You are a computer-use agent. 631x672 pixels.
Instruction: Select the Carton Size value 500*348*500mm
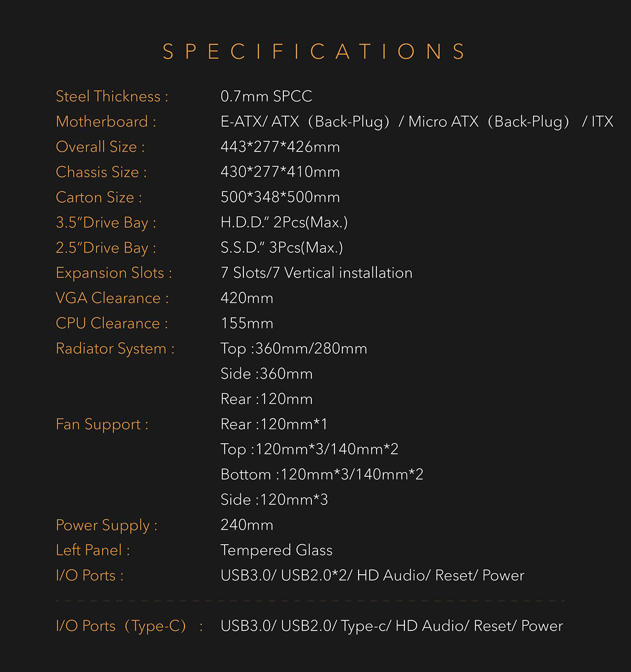[280, 197]
